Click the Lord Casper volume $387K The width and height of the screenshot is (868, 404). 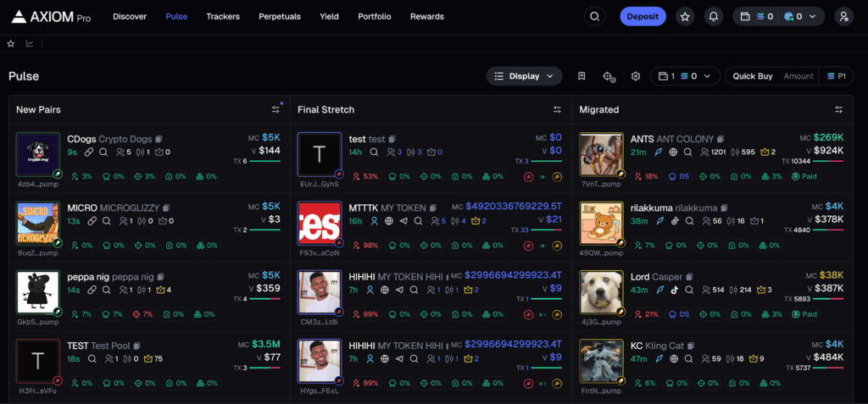click(x=829, y=288)
